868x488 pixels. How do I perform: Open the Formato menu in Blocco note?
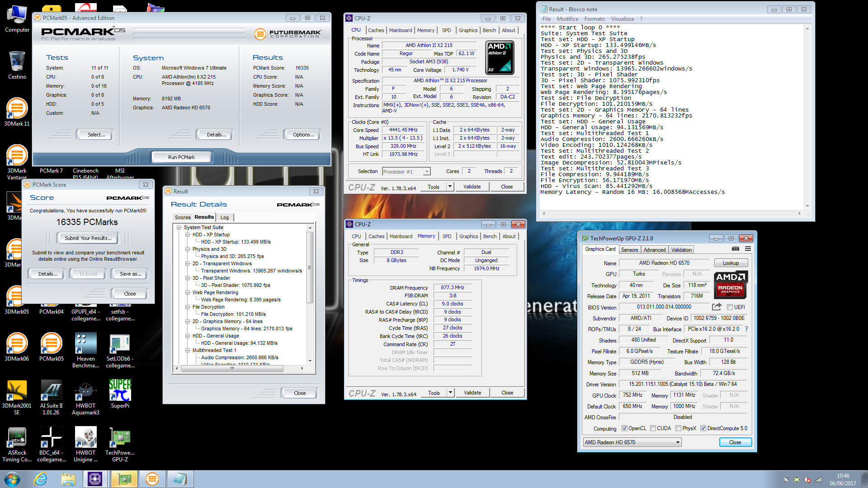(x=594, y=19)
